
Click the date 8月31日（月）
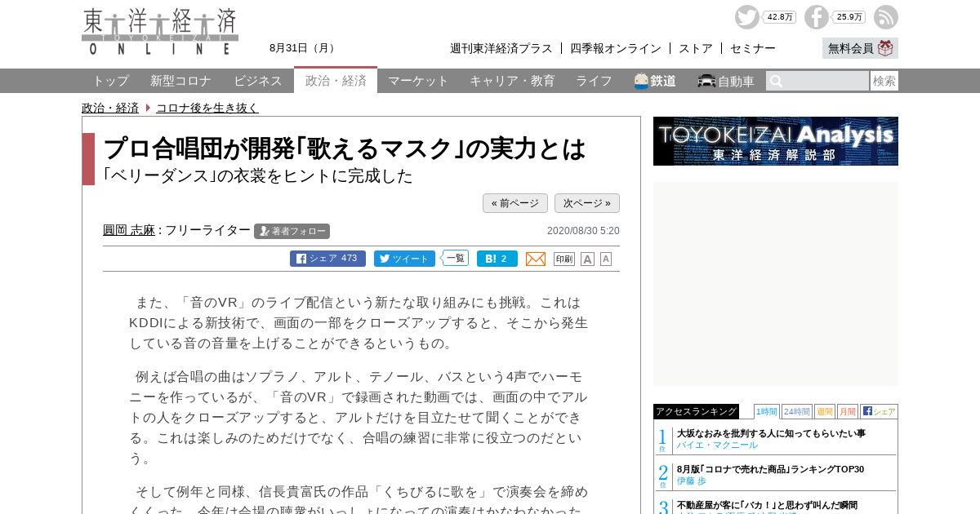pyautogui.click(x=305, y=48)
